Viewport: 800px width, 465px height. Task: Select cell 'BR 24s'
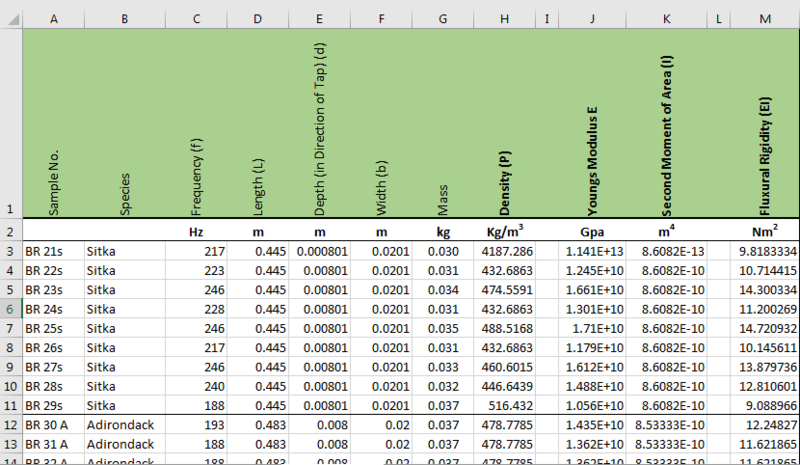(54, 309)
